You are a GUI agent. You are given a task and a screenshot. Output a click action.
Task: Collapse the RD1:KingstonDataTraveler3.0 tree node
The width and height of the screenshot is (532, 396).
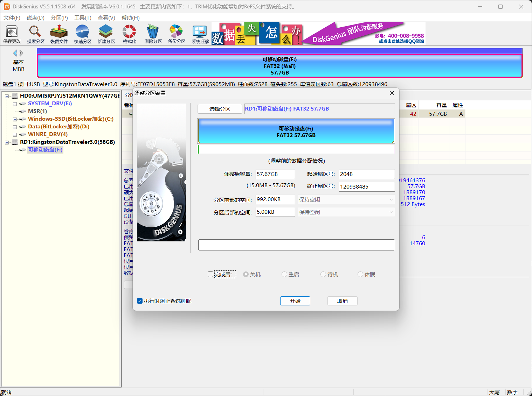[7, 142]
